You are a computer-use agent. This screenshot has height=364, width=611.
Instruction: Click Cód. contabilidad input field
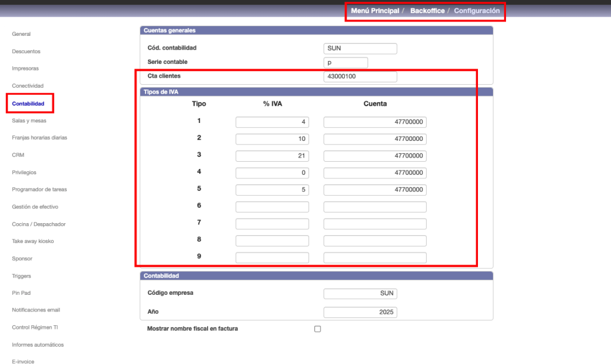coord(360,48)
